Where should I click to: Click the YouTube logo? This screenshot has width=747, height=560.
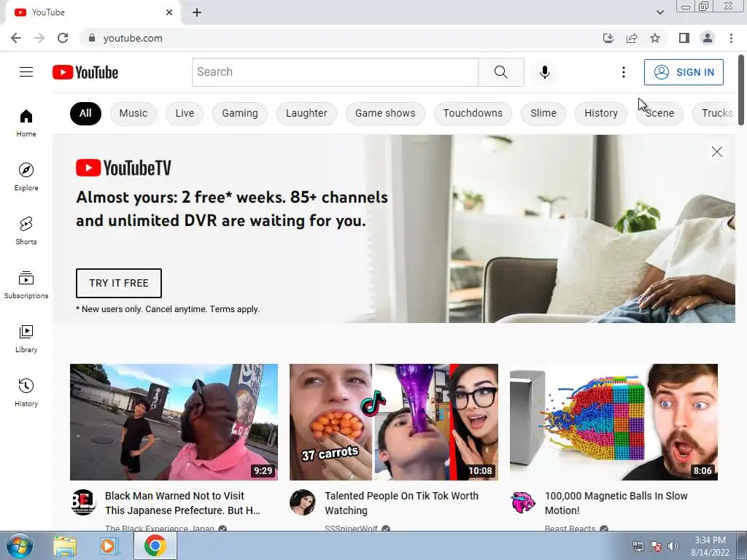(85, 72)
